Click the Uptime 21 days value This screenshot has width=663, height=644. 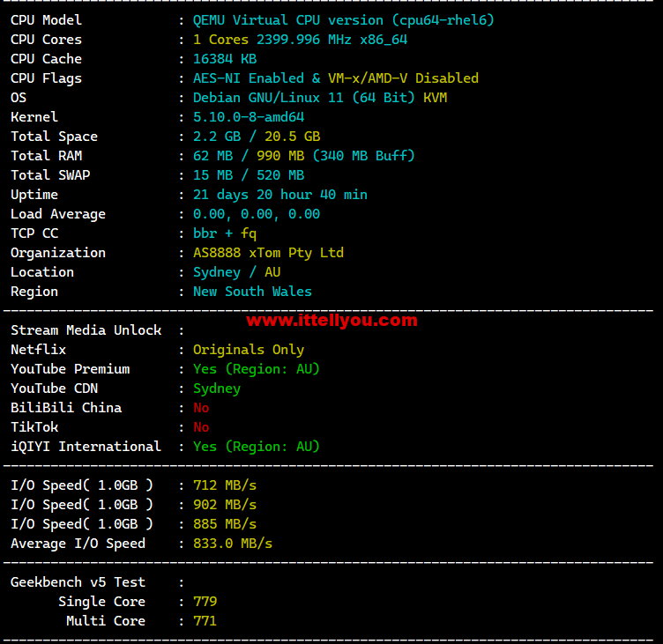pyautogui.click(x=279, y=195)
